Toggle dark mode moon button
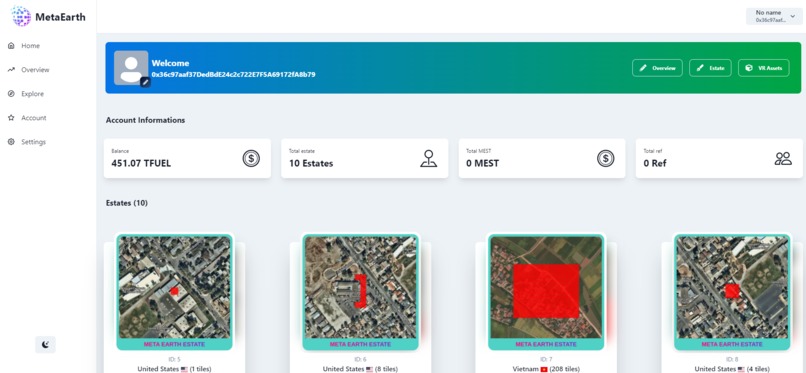The image size is (806, 373). [45, 344]
